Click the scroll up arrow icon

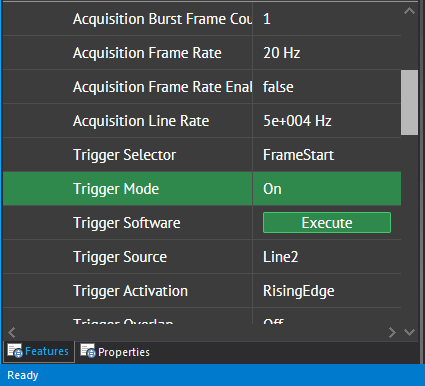pos(409,11)
